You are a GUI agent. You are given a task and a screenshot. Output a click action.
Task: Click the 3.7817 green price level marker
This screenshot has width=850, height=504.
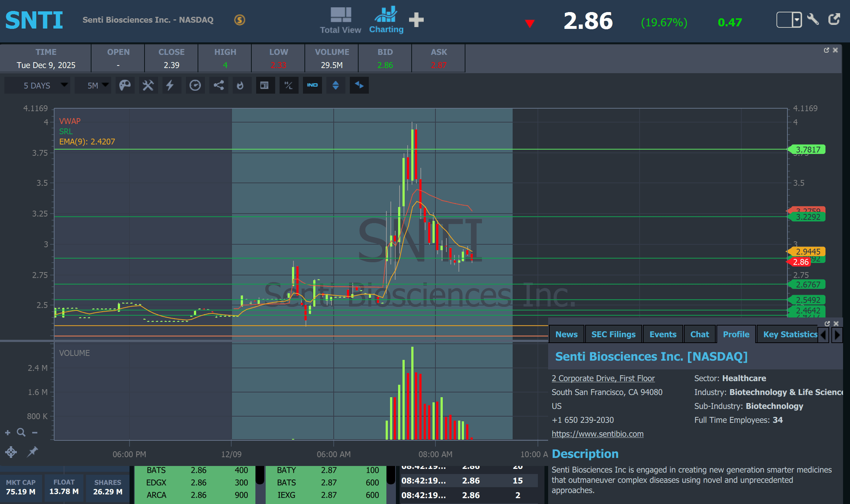(808, 150)
